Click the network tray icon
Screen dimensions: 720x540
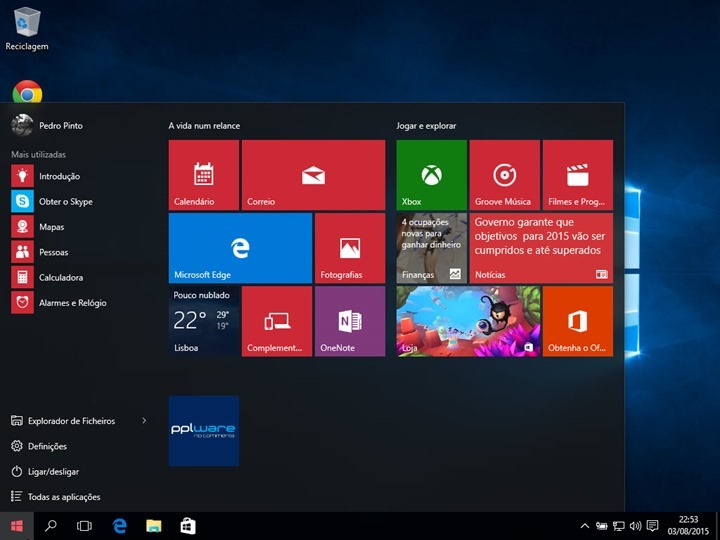(619, 526)
